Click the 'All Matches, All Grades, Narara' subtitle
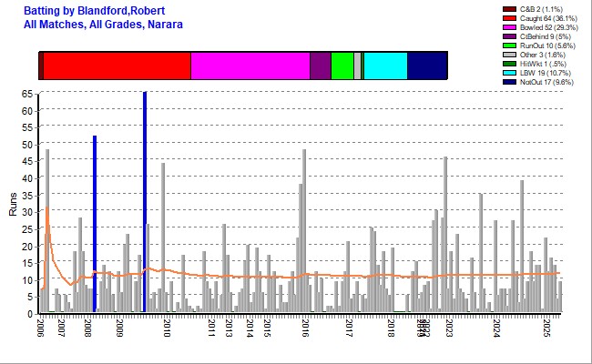This screenshot has width=592, height=364. click(105, 24)
